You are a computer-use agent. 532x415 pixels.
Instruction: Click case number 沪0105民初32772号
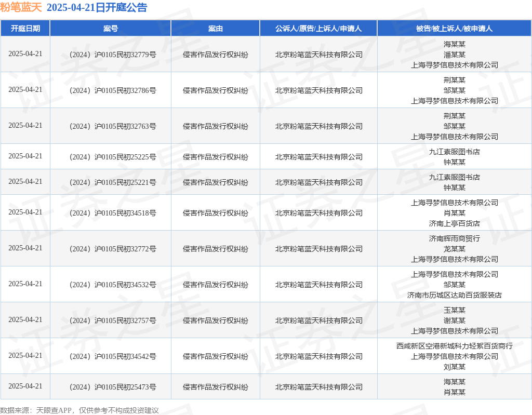(x=113, y=249)
